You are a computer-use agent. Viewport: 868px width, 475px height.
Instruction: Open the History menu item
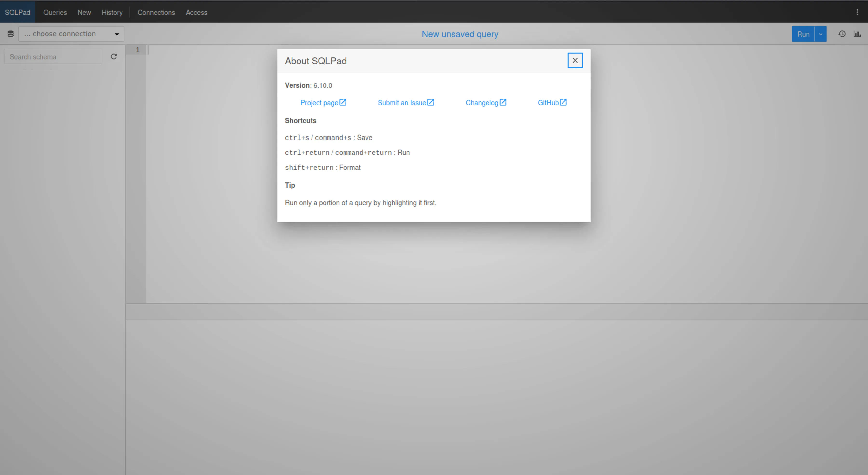[112, 13]
